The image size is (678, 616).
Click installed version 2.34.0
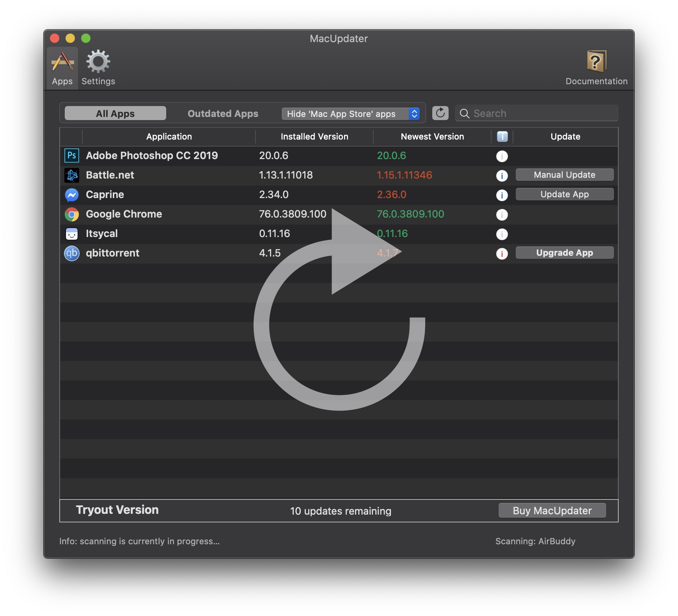pos(274,195)
